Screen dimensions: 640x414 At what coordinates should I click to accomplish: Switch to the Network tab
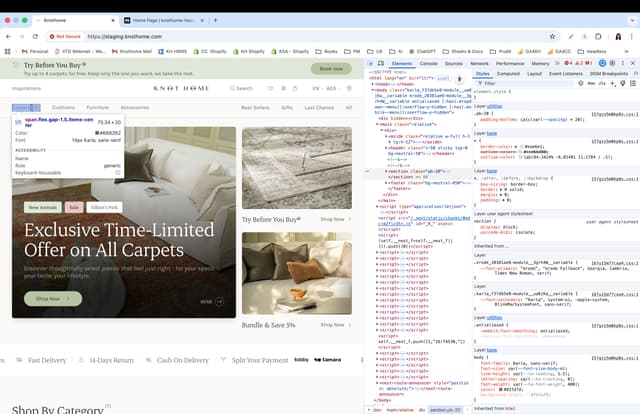click(479, 64)
